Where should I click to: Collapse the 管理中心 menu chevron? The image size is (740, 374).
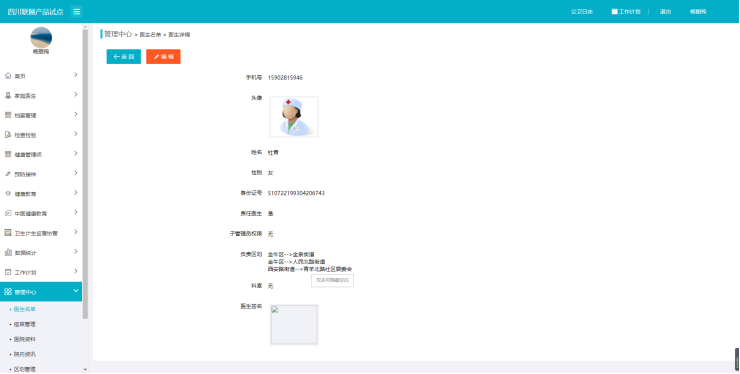click(x=76, y=291)
